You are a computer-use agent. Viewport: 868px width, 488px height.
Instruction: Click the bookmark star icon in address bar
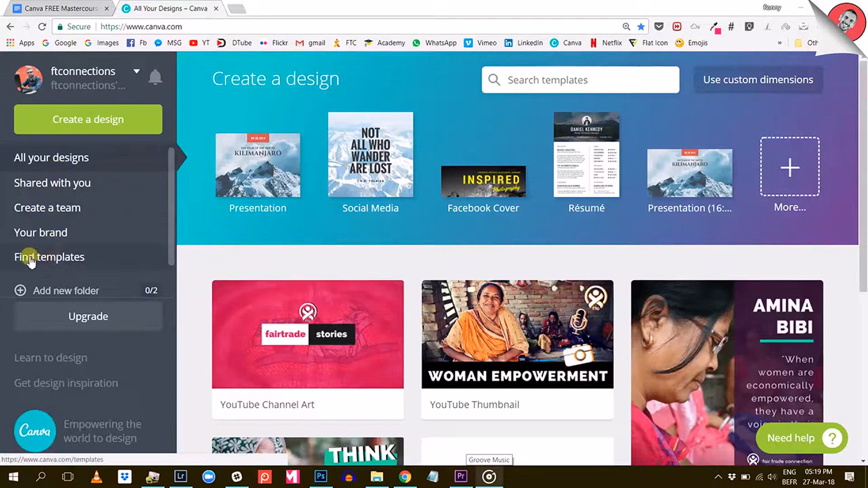tap(641, 27)
